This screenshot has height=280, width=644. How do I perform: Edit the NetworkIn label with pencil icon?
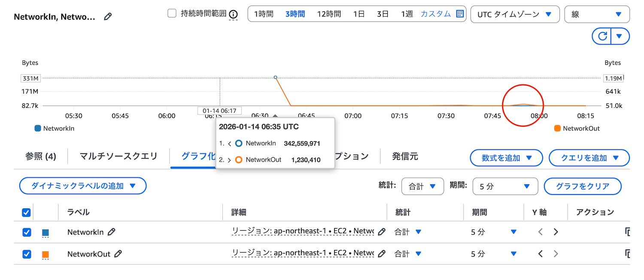[112, 232]
